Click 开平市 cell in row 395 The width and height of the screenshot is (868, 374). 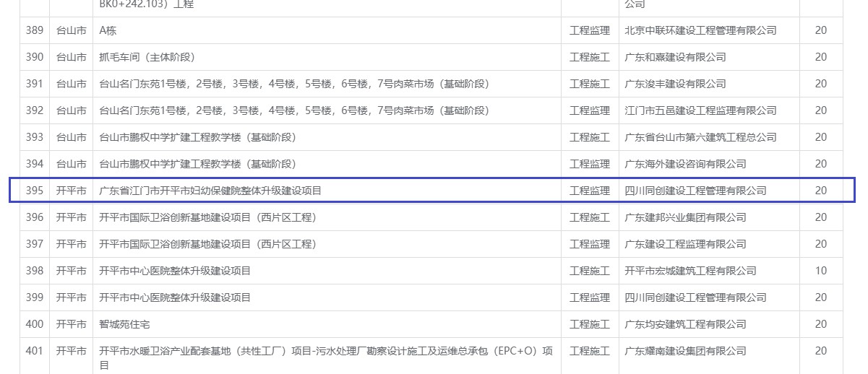[72, 191]
